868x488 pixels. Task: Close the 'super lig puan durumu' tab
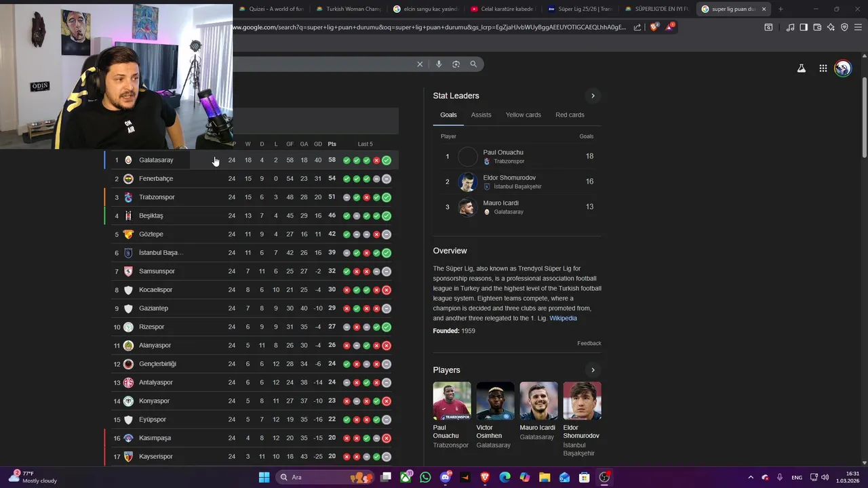pos(764,9)
